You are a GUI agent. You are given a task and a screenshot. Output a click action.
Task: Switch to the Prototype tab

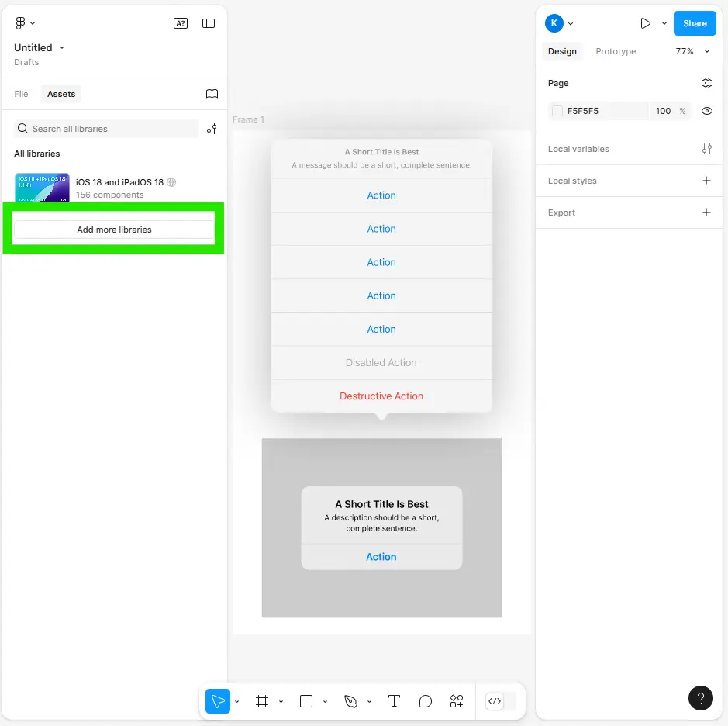616,51
